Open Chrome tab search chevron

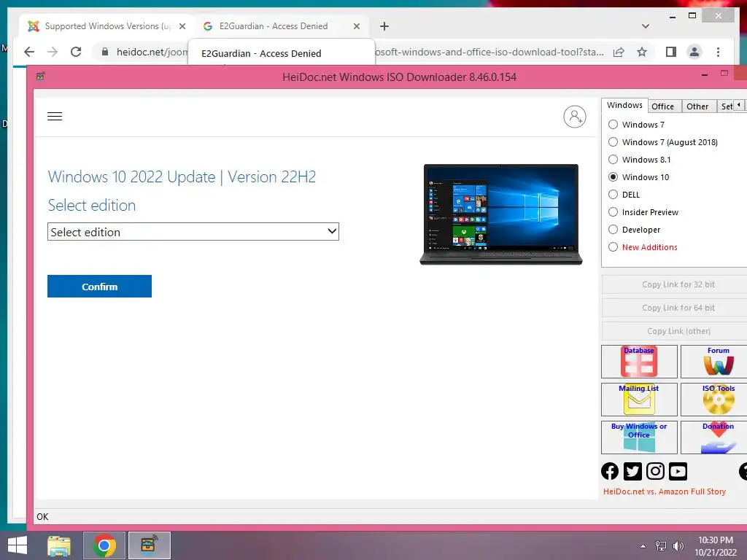point(645,26)
